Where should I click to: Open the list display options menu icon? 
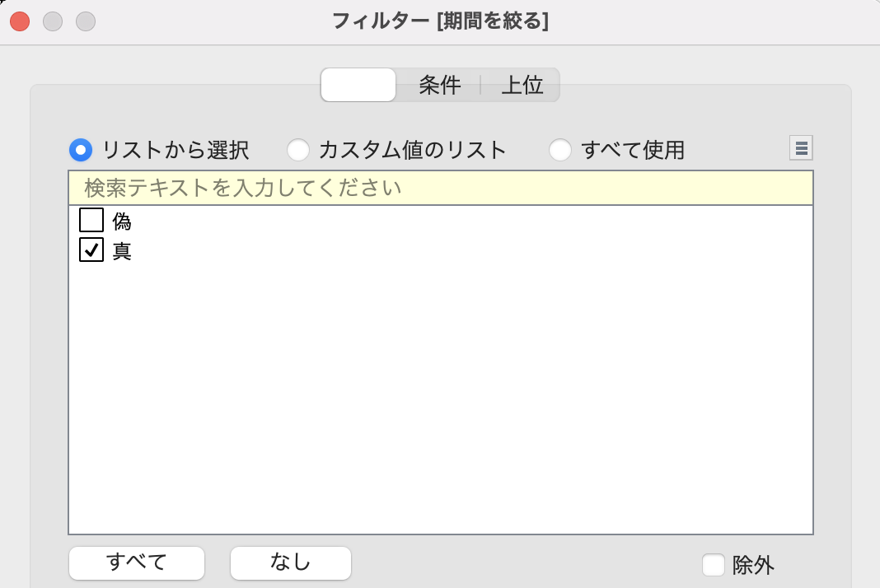(800, 147)
